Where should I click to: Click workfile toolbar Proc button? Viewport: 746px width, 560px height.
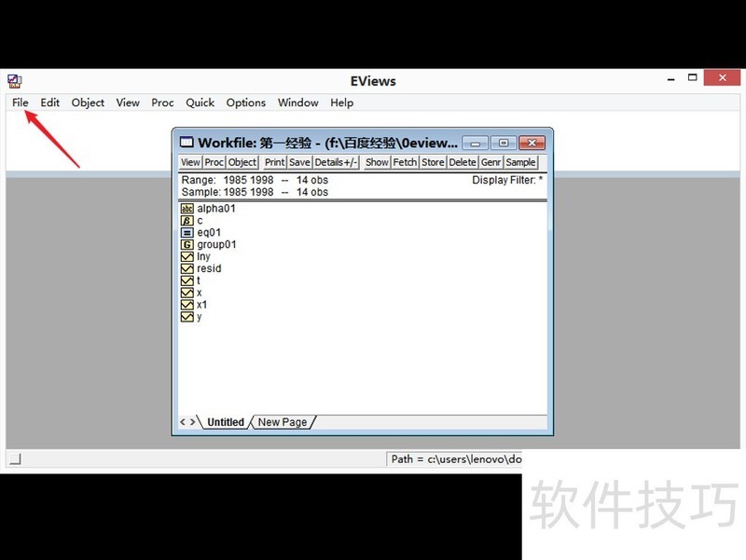click(214, 162)
